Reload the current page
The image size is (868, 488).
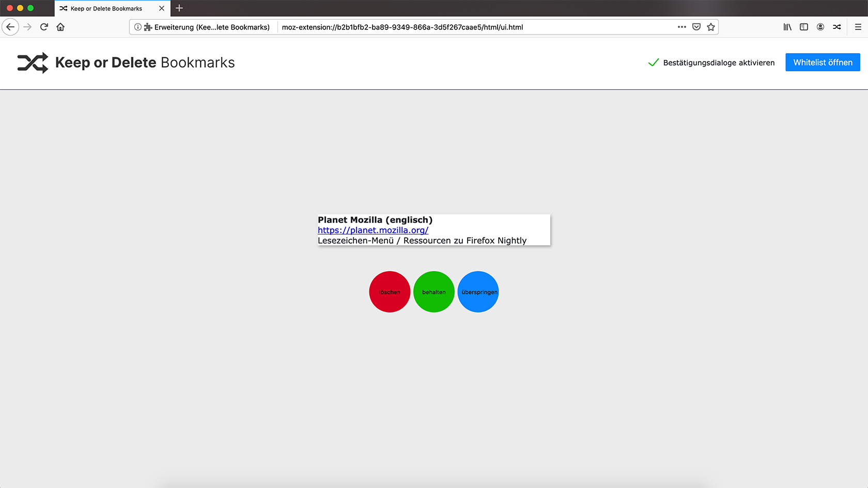tap(44, 27)
